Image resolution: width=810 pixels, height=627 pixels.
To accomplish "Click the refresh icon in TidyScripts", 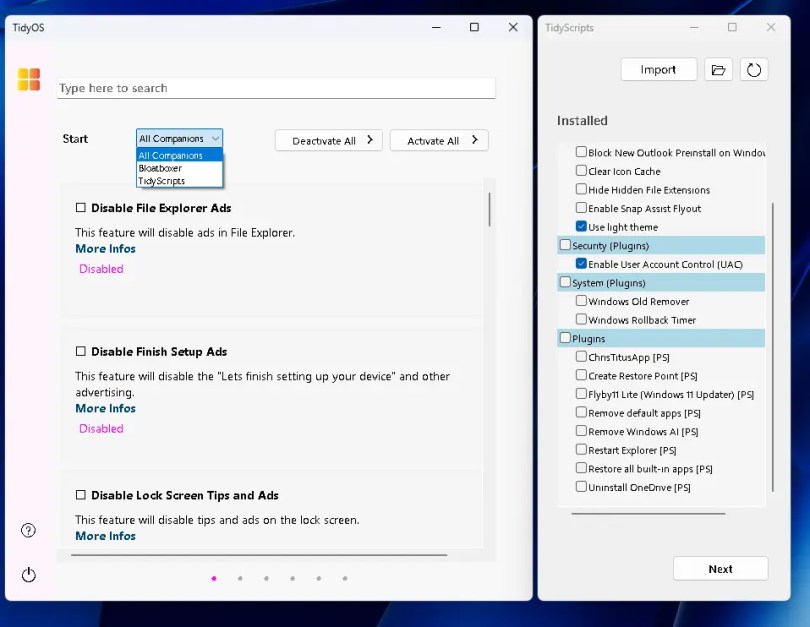I will coord(754,70).
